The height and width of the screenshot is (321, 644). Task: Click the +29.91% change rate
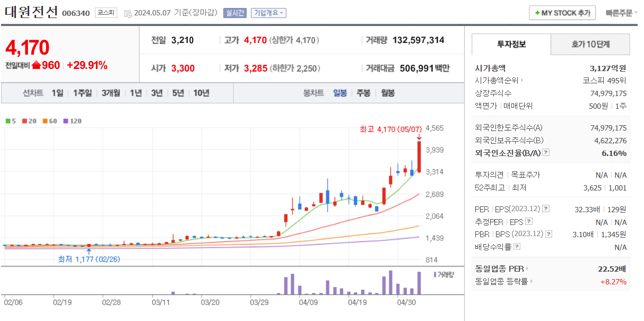[x=87, y=65]
